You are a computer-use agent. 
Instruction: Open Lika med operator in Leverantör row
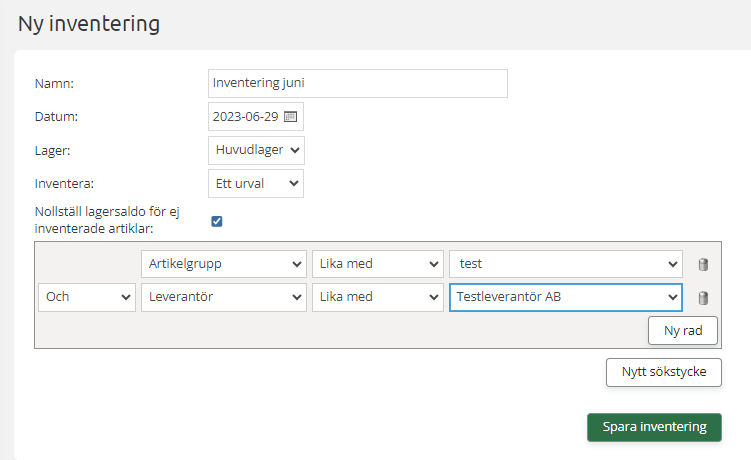click(378, 297)
